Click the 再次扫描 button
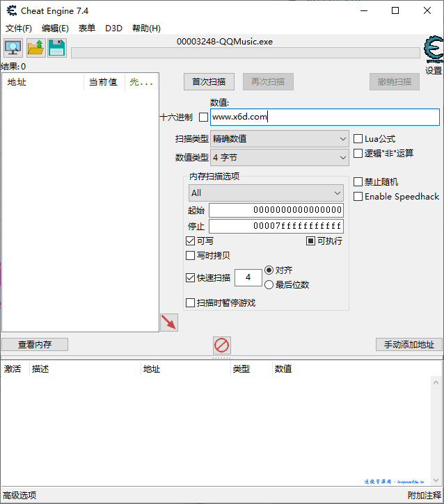This screenshot has width=444, height=504. coord(268,81)
